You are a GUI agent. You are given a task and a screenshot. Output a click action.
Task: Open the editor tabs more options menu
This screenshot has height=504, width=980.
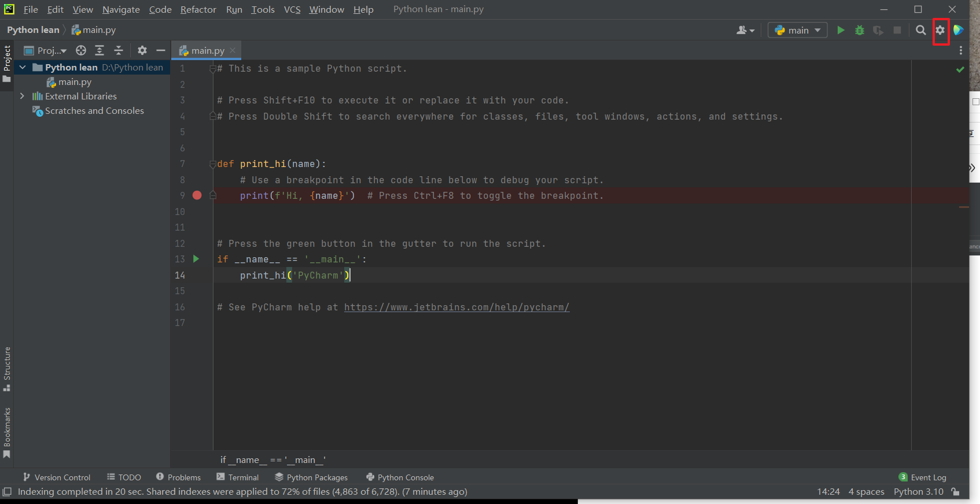(961, 50)
